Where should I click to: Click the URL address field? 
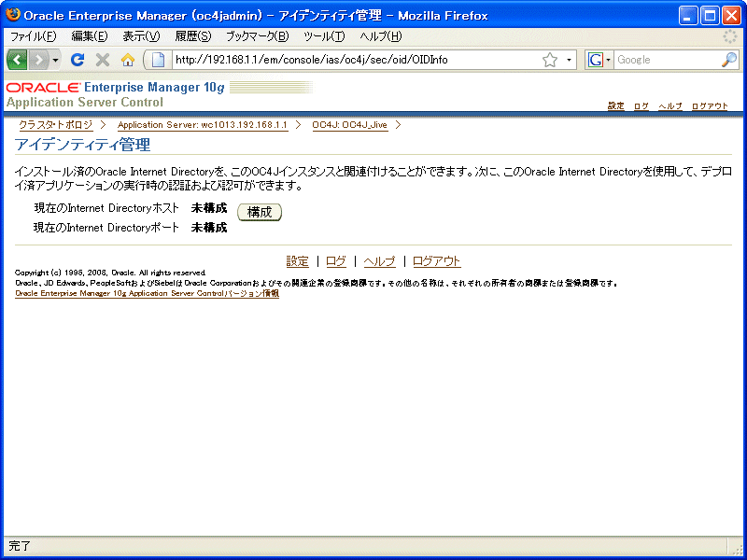pyautogui.click(x=356, y=60)
